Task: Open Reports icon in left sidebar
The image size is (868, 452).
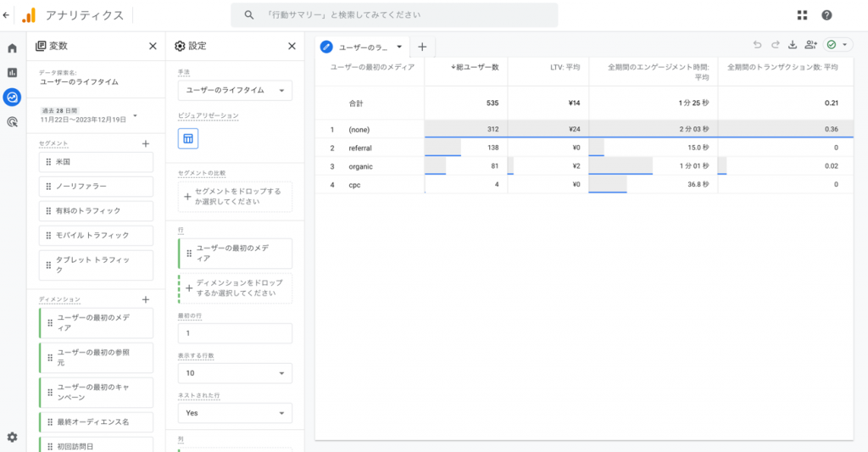Action: click(12, 73)
